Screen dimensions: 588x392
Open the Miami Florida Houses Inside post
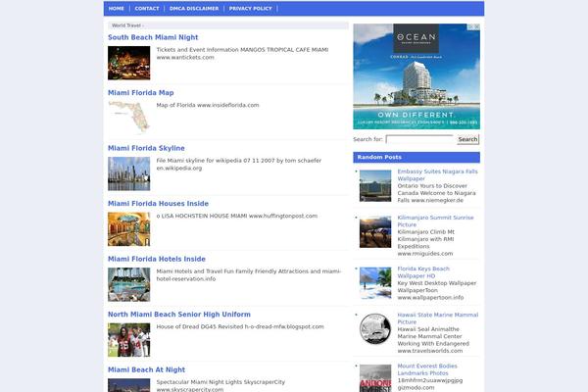158,204
